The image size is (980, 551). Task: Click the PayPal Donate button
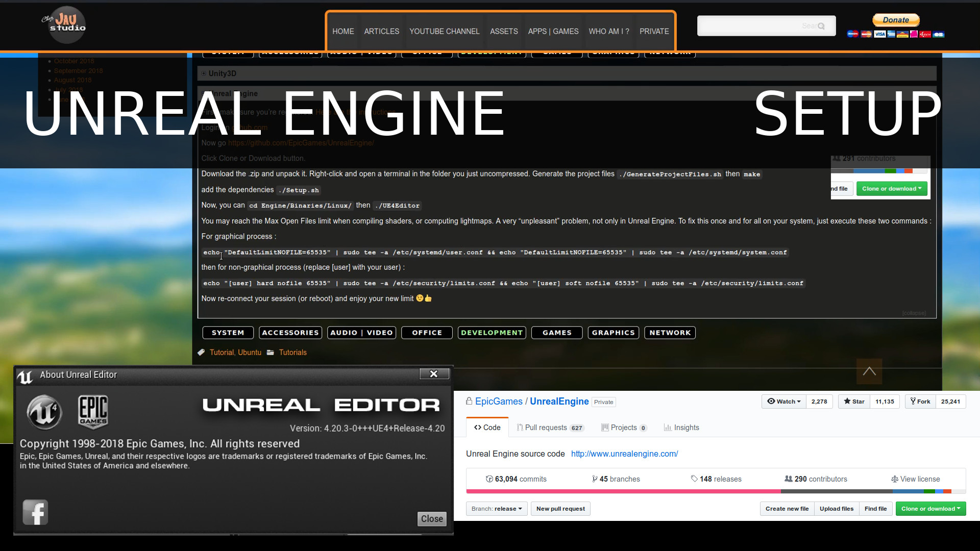coord(896,20)
